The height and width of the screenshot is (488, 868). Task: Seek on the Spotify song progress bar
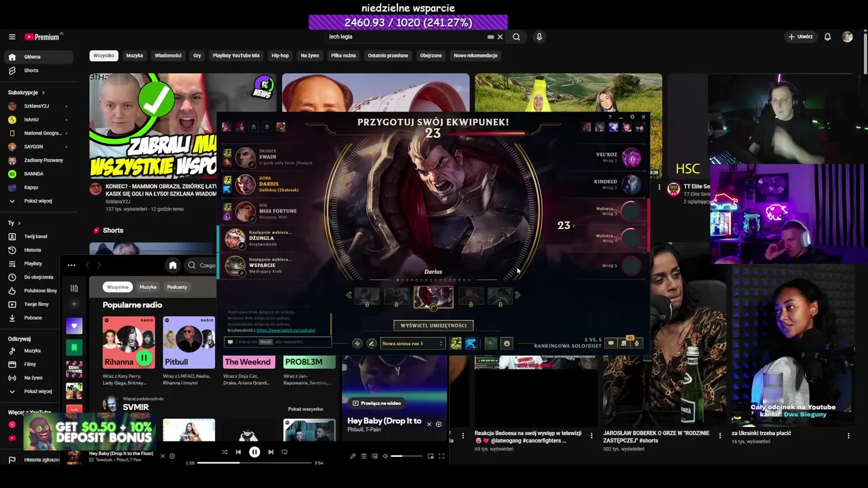(254, 463)
